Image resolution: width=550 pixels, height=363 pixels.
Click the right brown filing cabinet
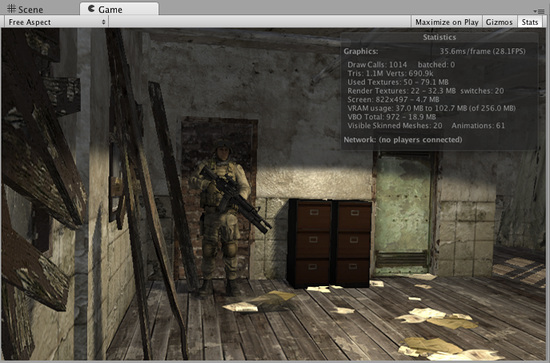pos(353,242)
